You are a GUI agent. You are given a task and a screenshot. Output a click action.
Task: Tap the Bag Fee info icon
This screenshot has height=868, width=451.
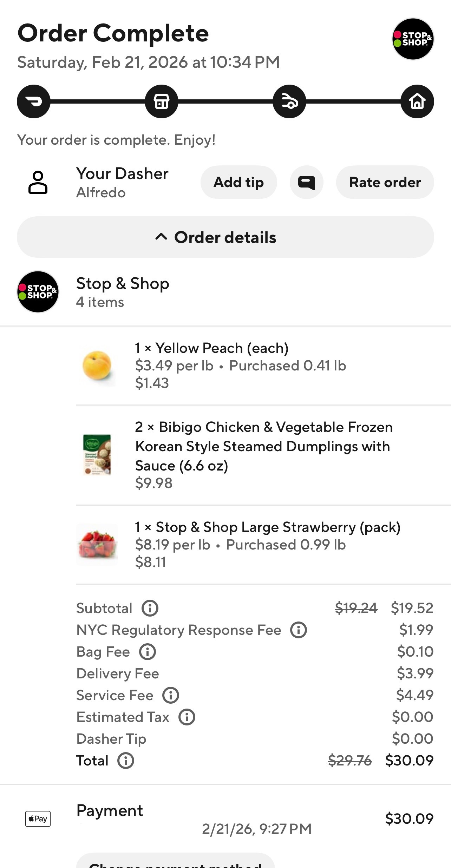point(148,652)
